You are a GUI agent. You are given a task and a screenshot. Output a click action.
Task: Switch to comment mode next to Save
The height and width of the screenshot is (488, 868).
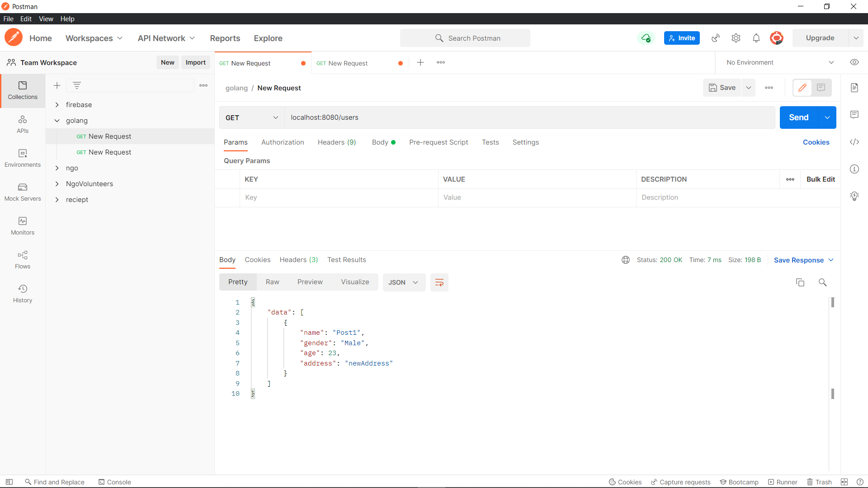tap(821, 88)
